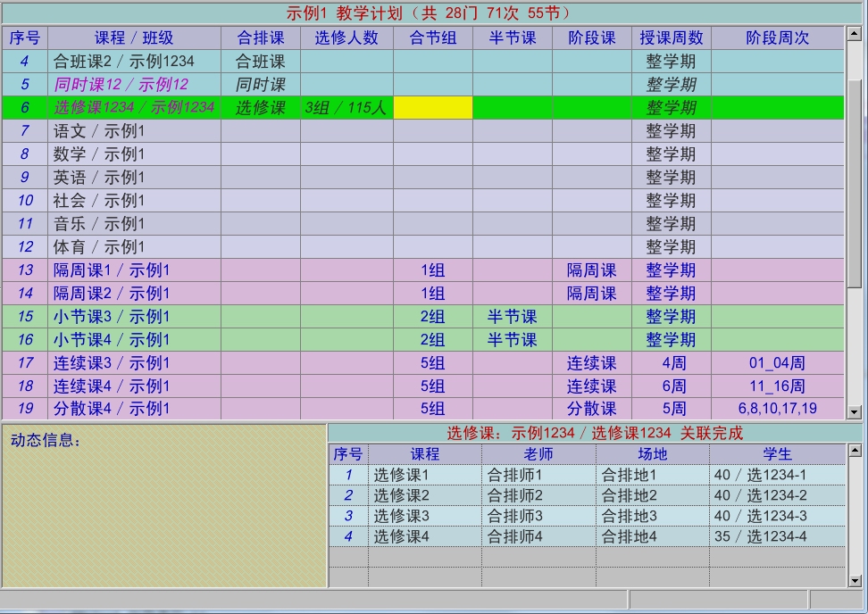The image size is (868, 614).
Task: Click the 半节课 cell of 小节课3 row
Action: click(513, 317)
